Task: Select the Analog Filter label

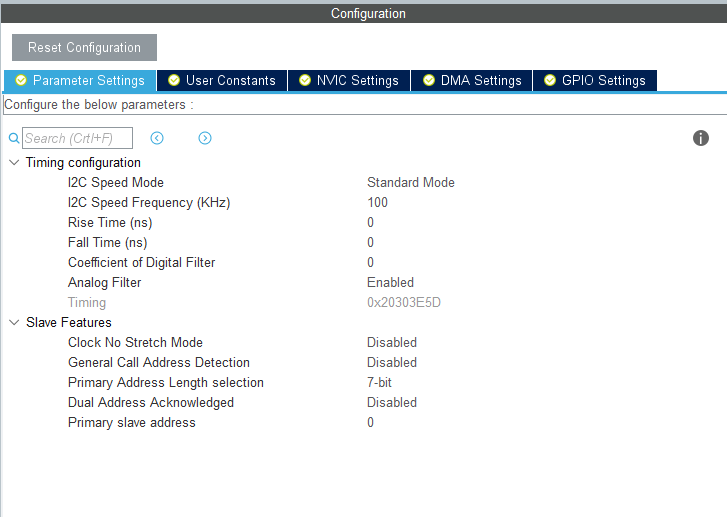Action: pyautogui.click(x=104, y=282)
